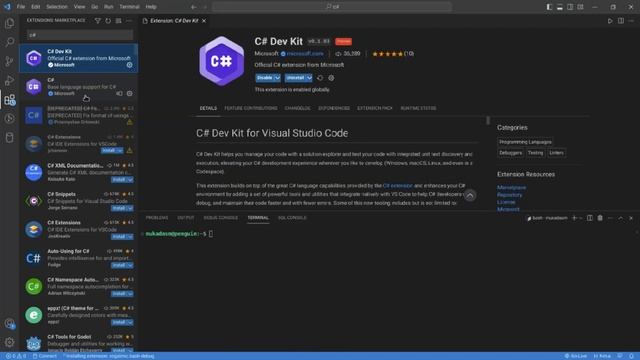Show the Problems panel tab
640x360 pixels.
(157, 218)
